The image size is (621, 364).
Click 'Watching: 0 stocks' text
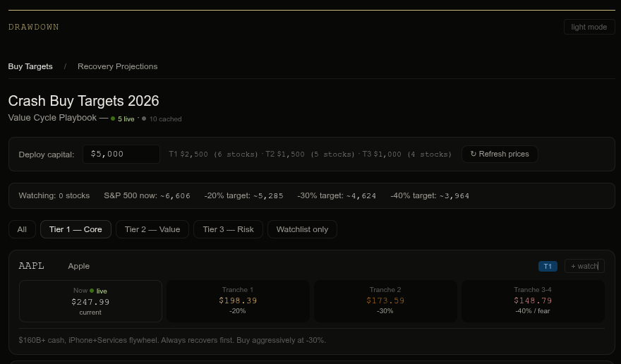click(54, 195)
